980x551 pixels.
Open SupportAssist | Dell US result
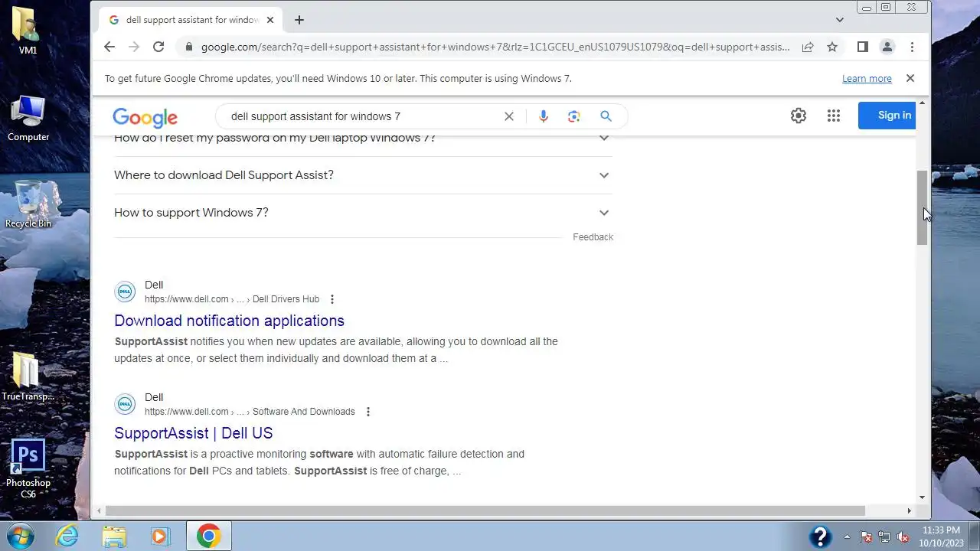(x=194, y=433)
